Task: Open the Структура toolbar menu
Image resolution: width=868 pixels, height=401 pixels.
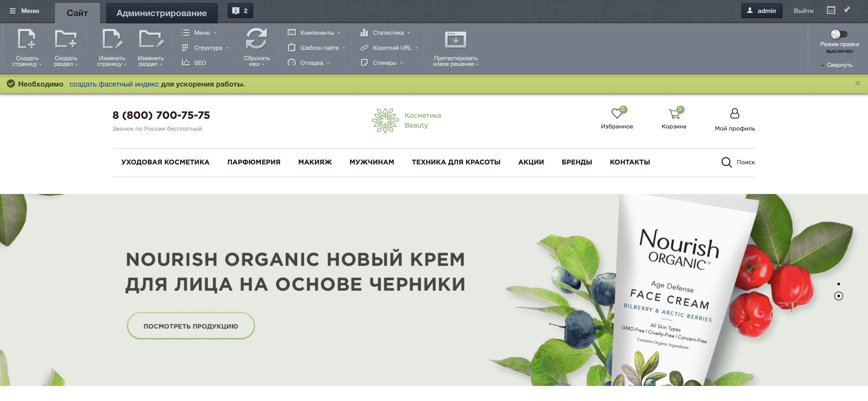Action: [x=205, y=48]
